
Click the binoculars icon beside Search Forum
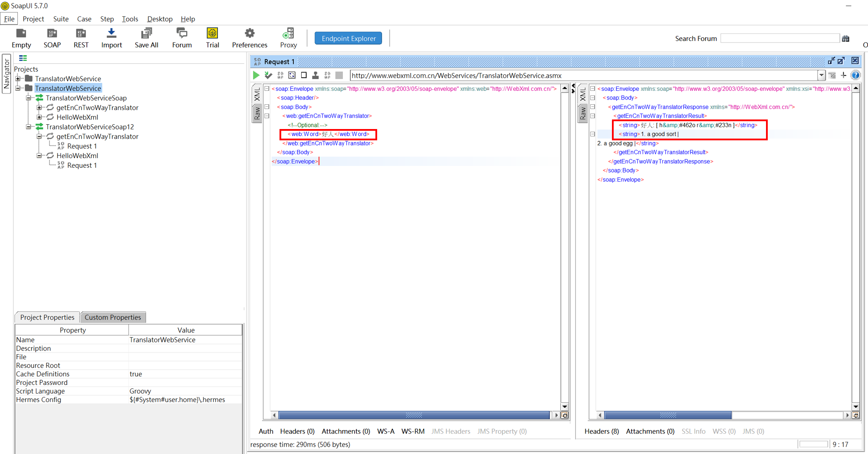coord(845,39)
